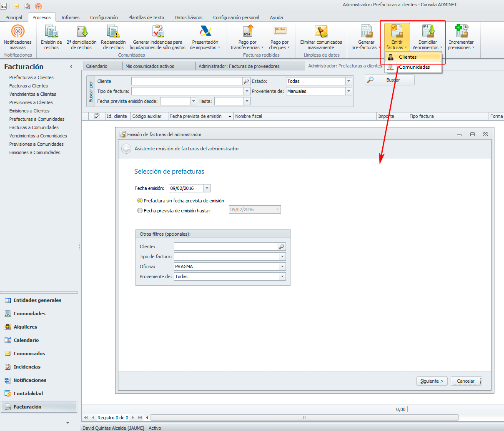The width and height of the screenshot is (504, 431).
Task: Launch Emisión de recibos tool
Action: click(51, 37)
